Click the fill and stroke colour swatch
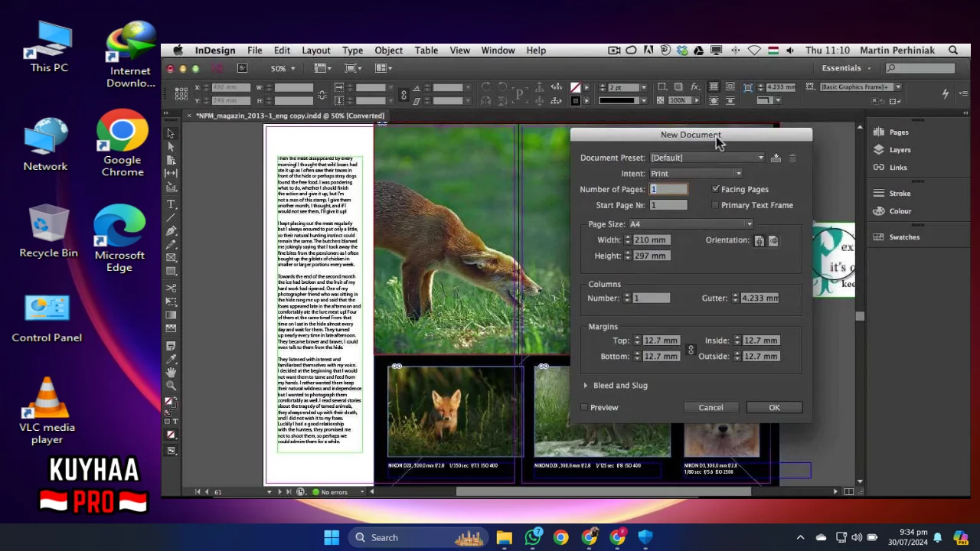 coord(171,404)
